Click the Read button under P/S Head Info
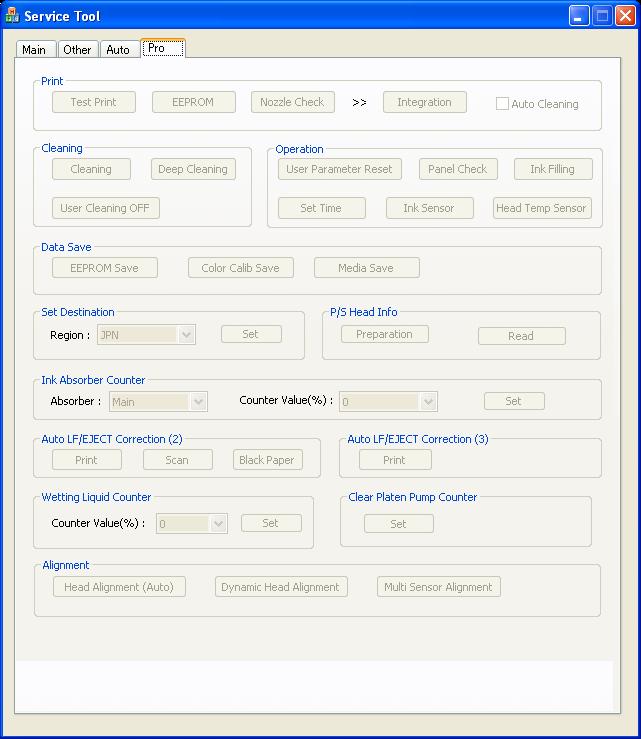The height and width of the screenshot is (739, 641). [521, 336]
